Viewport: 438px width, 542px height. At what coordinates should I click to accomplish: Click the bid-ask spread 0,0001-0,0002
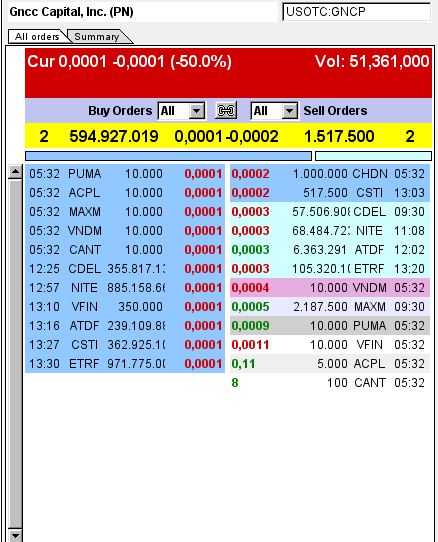point(226,136)
